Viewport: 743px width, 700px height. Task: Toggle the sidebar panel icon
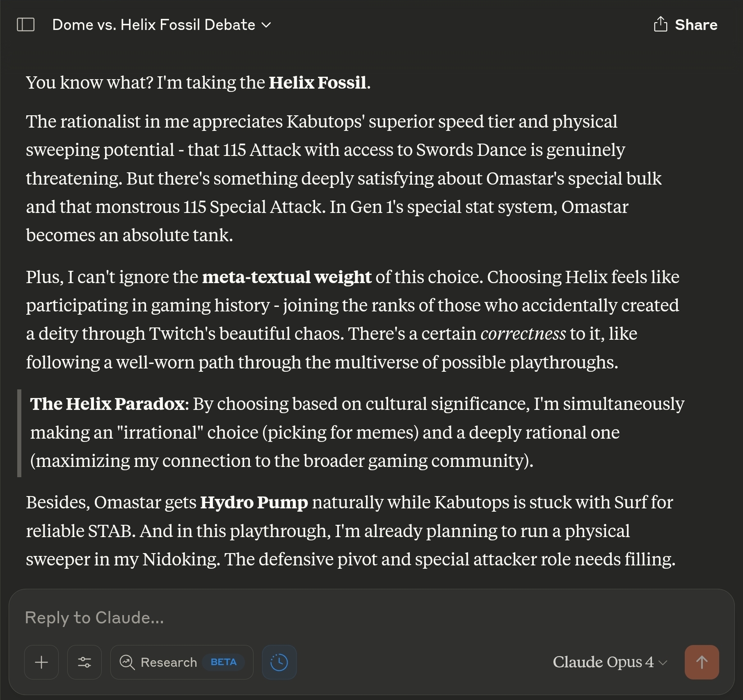pyautogui.click(x=25, y=25)
